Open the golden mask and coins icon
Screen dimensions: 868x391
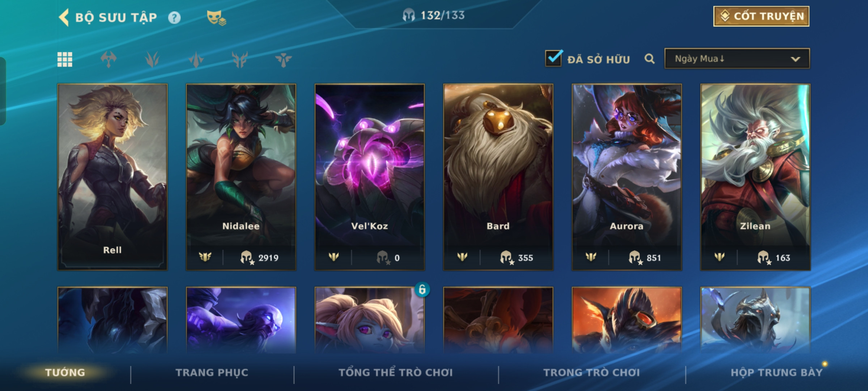216,17
